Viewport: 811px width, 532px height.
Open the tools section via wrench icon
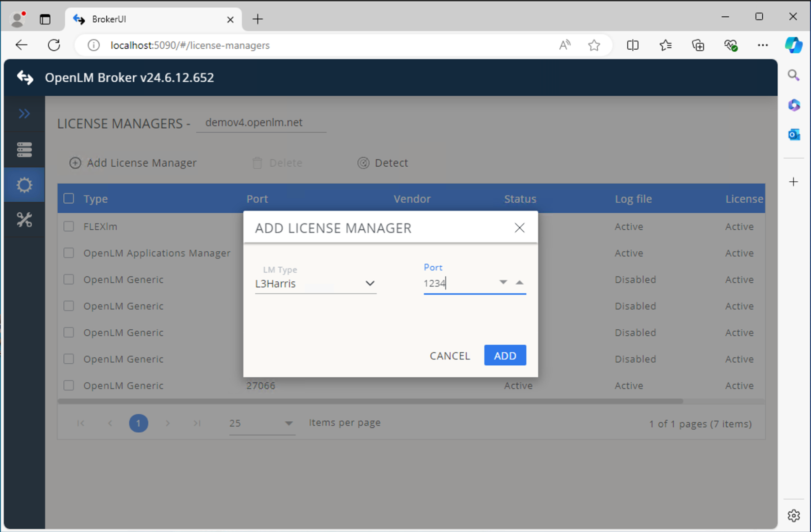click(x=24, y=220)
